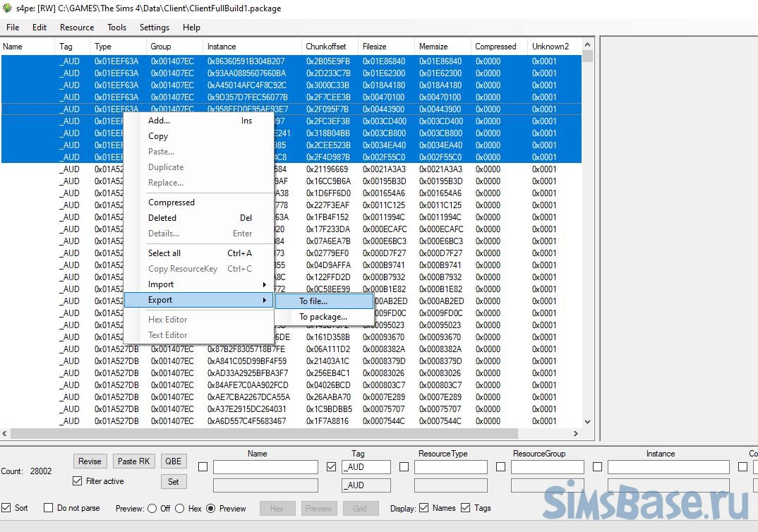This screenshot has height=532, width=758.
Task: Click the s4pe app icon in title bar
Action: [8, 8]
